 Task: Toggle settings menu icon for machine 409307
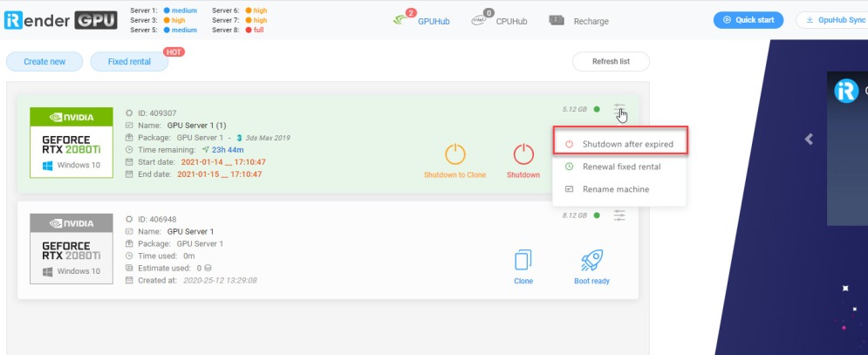(x=619, y=109)
